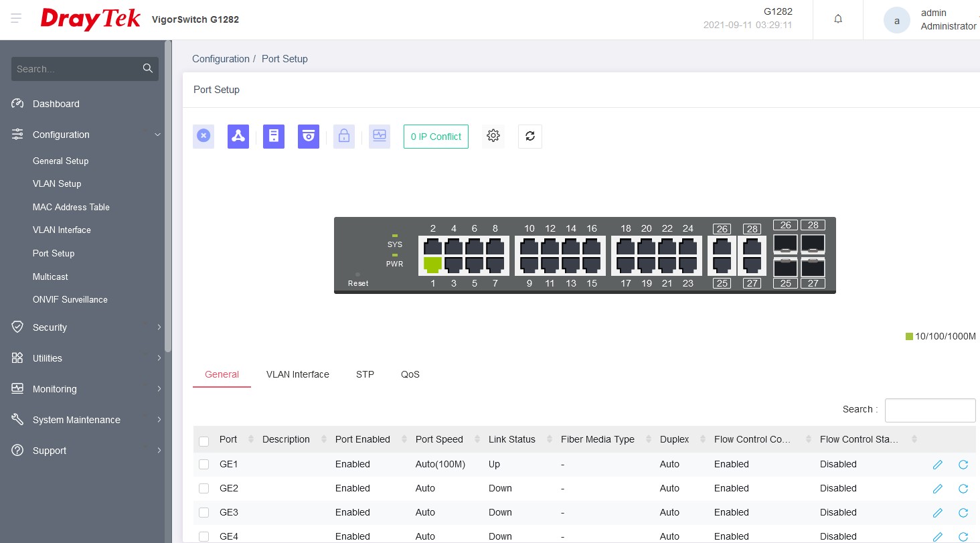
Task: Click the 0 IP Conflict button
Action: (x=436, y=137)
